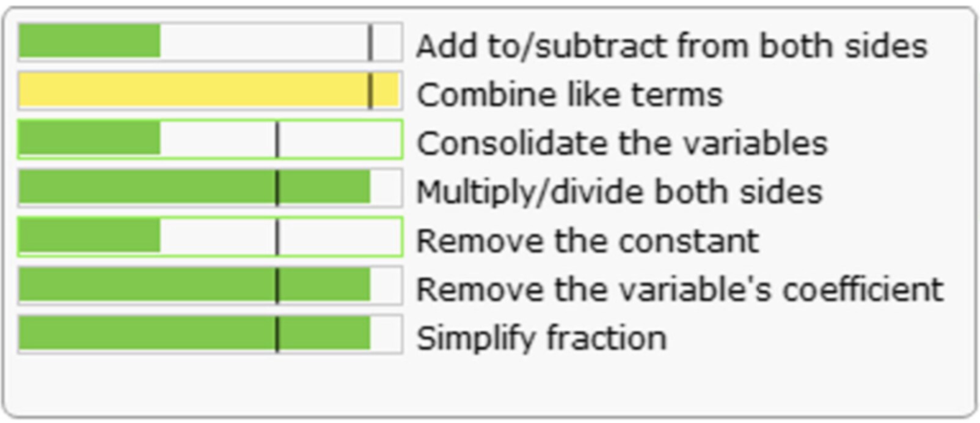Click threshold marker on Combine like terms bar
This screenshot has width=980, height=423.
(370, 91)
